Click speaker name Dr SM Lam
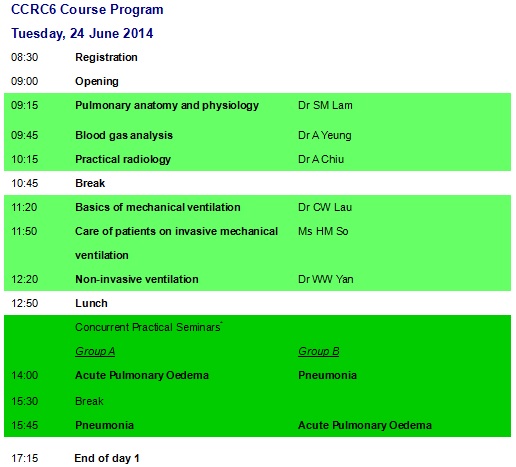This screenshot has width=516, height=467. click(325, 105)
